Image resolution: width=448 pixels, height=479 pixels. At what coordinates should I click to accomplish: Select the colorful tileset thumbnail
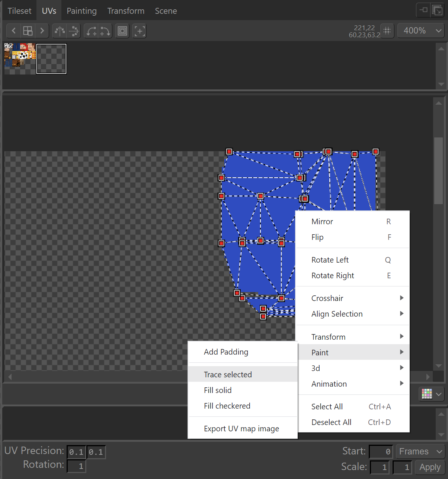(20, 58)
